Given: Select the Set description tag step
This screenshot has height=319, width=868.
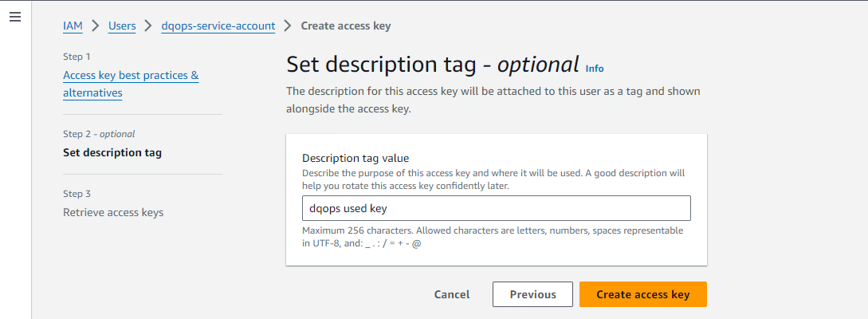Looking at the screenshot, I should 112,153.
